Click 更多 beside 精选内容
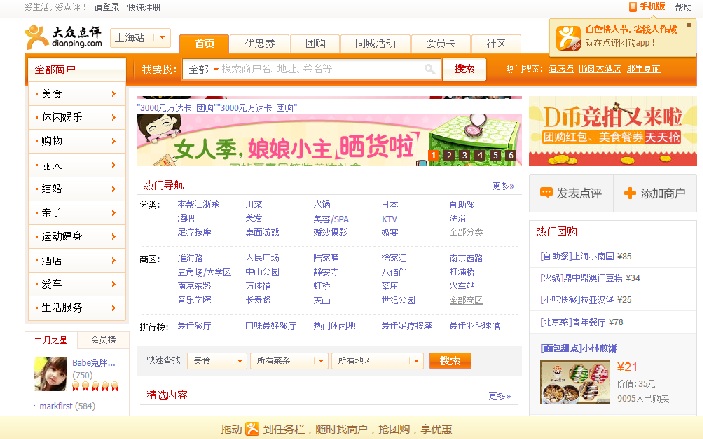The height and width of the screenshot is (439, 703). 499,396
